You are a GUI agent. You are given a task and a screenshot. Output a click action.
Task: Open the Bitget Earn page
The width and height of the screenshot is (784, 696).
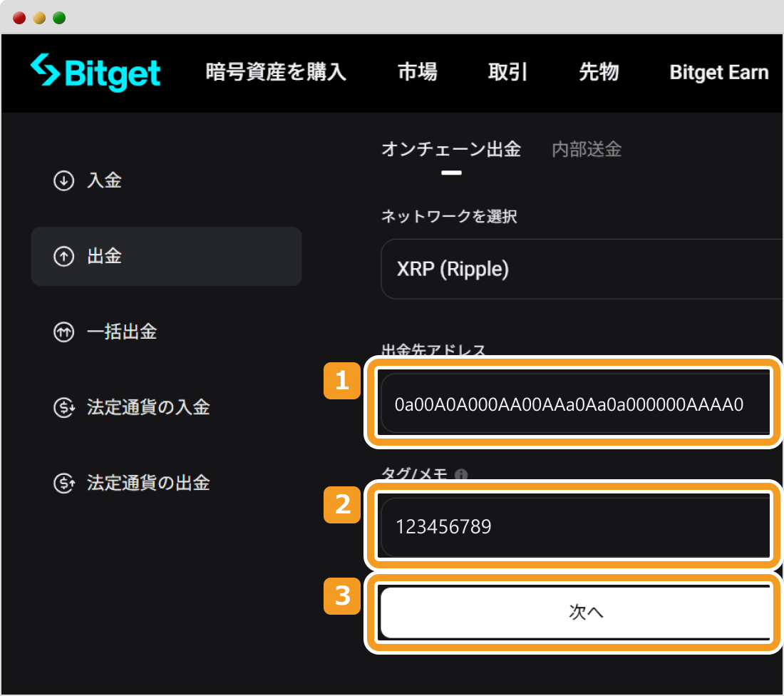click(x=718, y=72)
